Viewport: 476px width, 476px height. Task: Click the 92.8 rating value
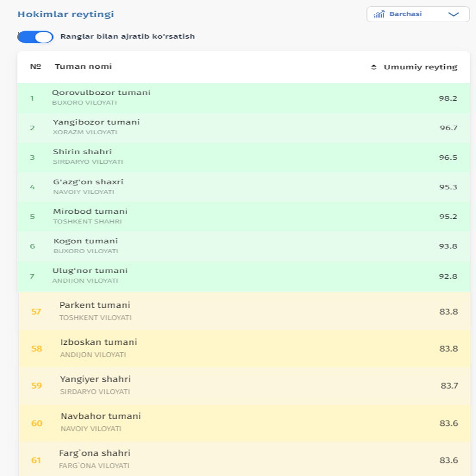click(x=448, y=276)
